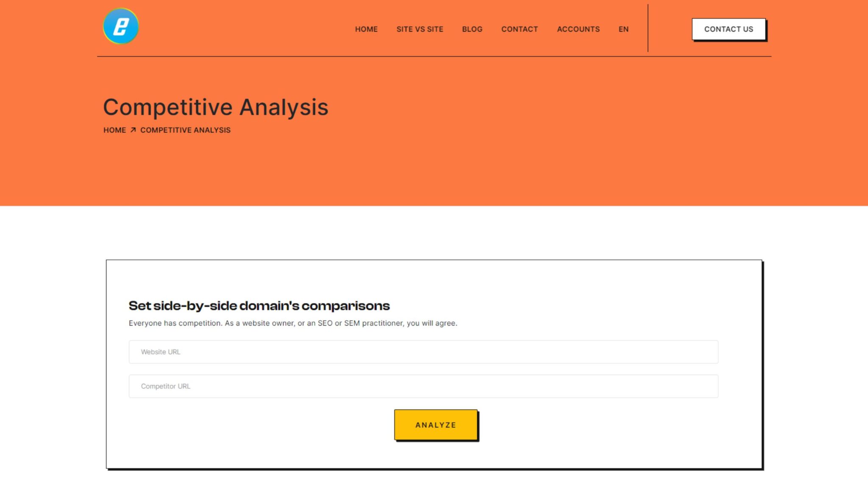The image size is (868, 489).
Task: Click the COMPETITIVE ANALYSIS breadcrumb text
Action: [185, 130]
